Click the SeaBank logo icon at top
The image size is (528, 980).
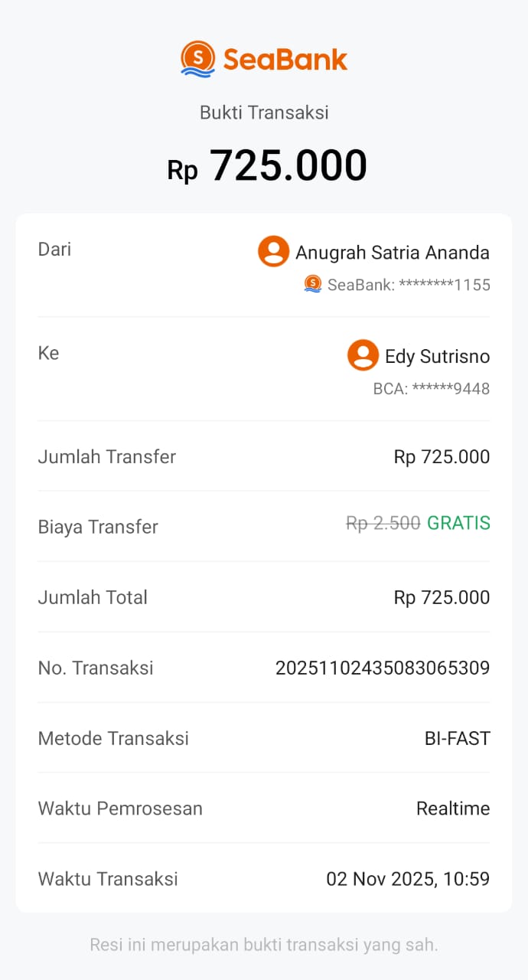point(197,59)
